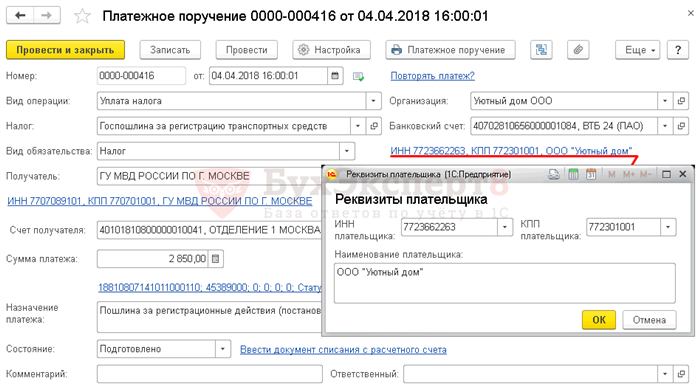Click ИНН плательщика field 7723662263
This screenshot has width=700, height=386.
(x=449, y=227)
